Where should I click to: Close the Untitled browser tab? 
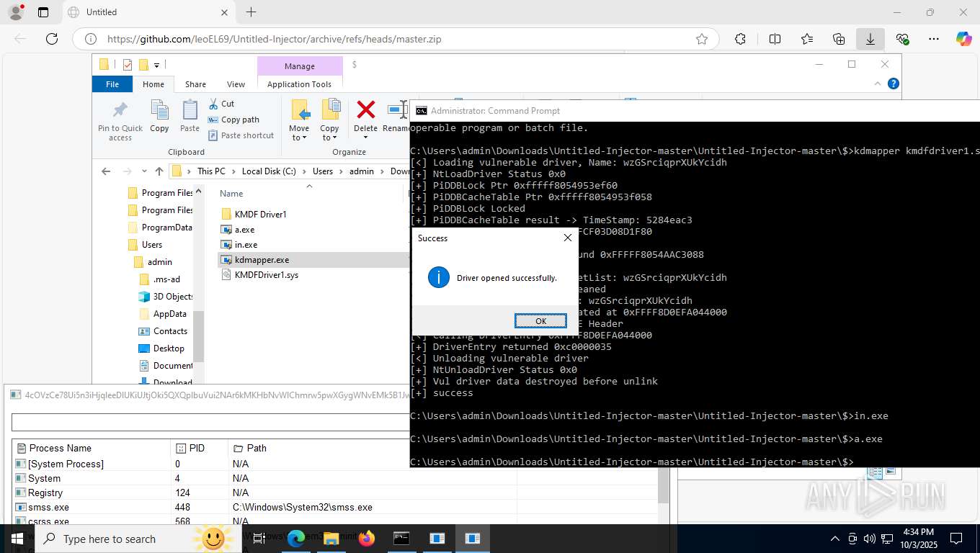coord(224,12)
